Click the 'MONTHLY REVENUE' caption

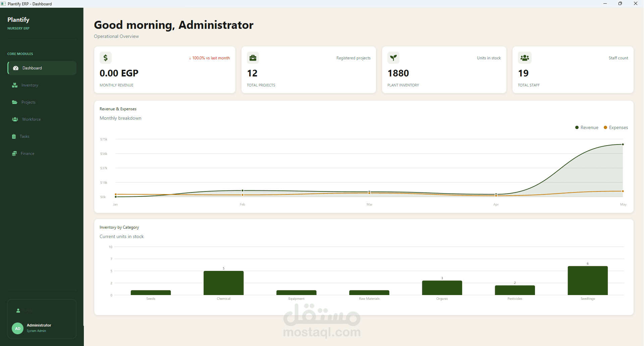[x=116, y=85]
